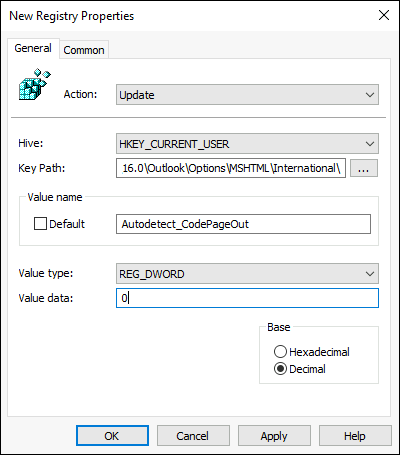400x455 pixels.
Task: Confirm with the OK button
Action: click(112, 436)
